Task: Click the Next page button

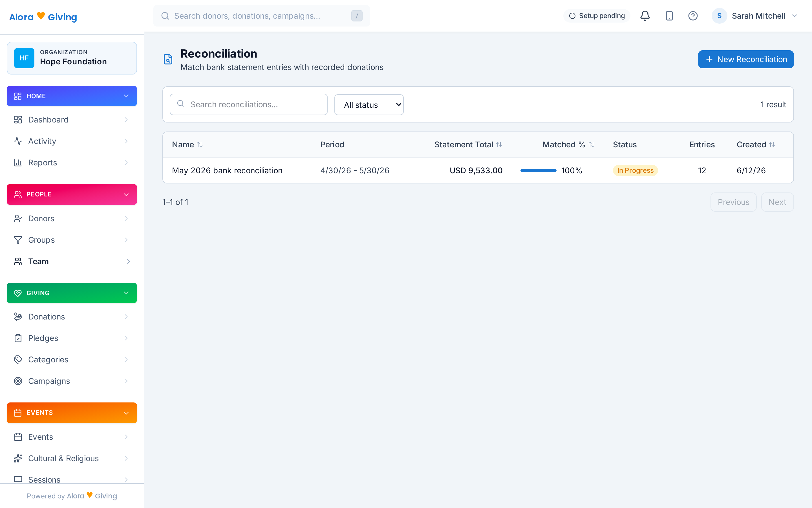Action: tap(777, 202)
